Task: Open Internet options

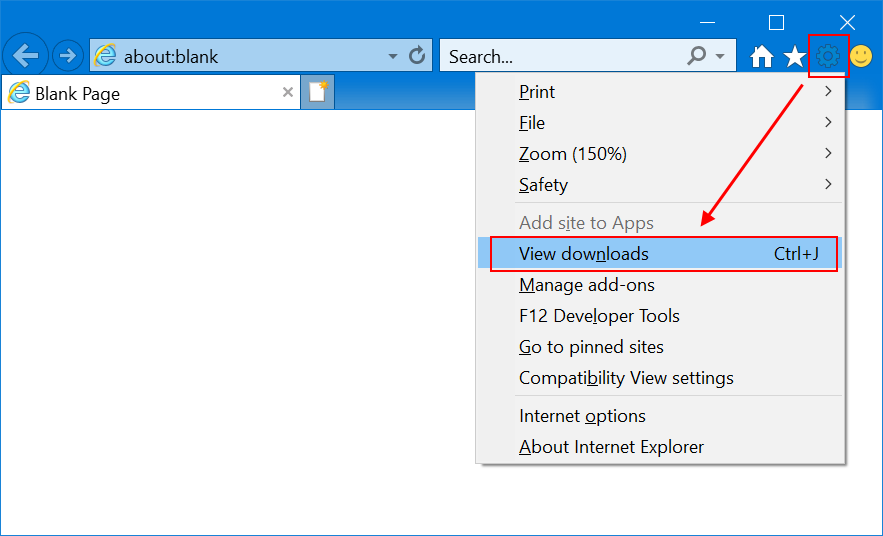Action: pyautogui.click(x=659, y=416)
